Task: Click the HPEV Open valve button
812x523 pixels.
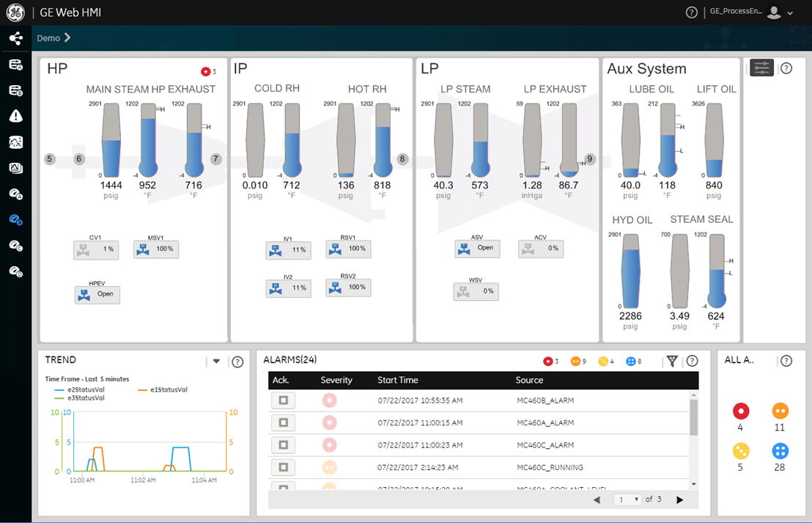Action: coord(97,295)
